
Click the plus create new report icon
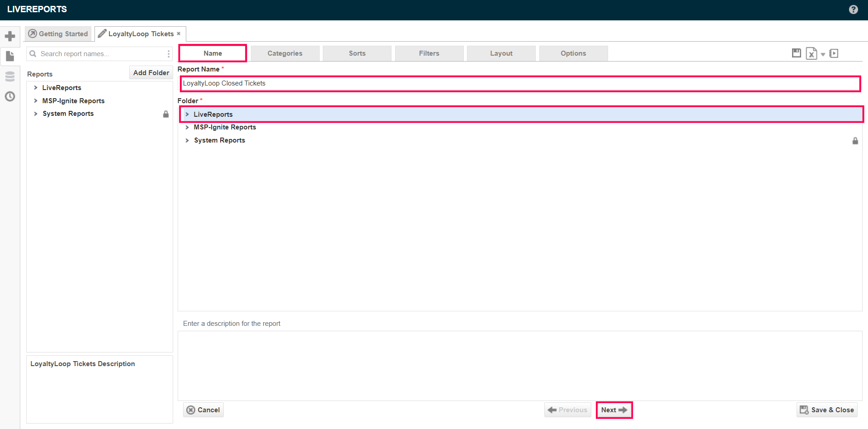pos(10,36)
